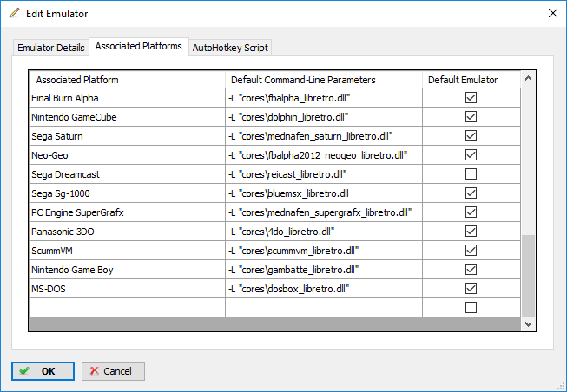
Task: Click the pencil icon in the title bar
Action: coord(15,13)
